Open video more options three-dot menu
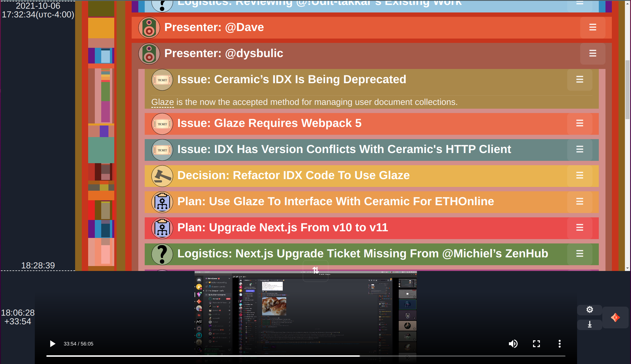631x364 pixels. 560,344
